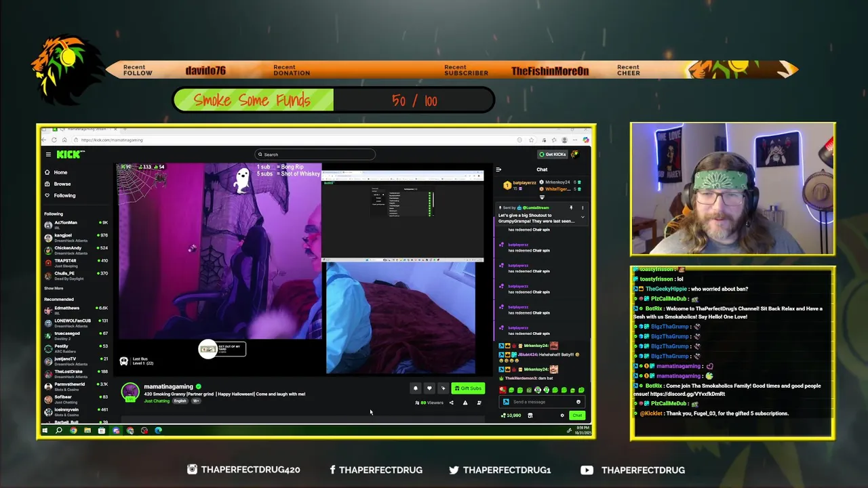Open Chulls_PE channel in Following

[x=76, y=275]
